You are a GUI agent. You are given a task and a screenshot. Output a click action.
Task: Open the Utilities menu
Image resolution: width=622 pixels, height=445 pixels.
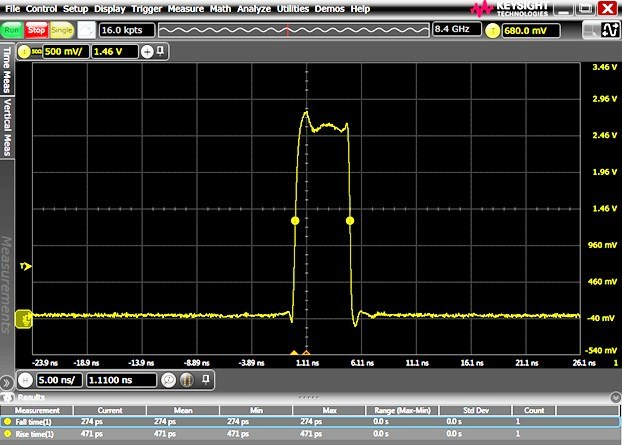click(x=293, y=9)
